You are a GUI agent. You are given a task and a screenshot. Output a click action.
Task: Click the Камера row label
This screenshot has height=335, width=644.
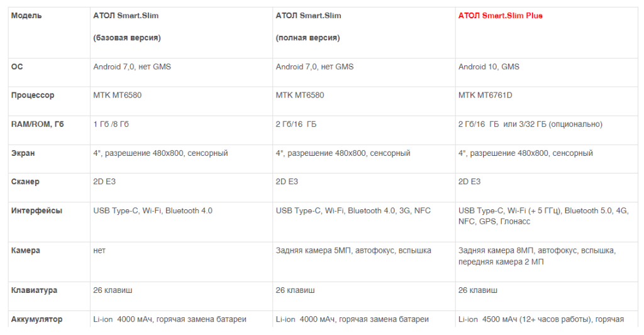[26, 250]
